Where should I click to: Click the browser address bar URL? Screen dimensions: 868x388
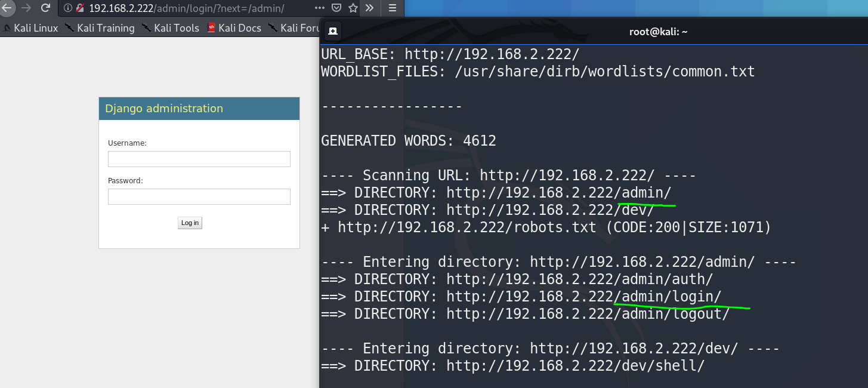pos(186,8)
